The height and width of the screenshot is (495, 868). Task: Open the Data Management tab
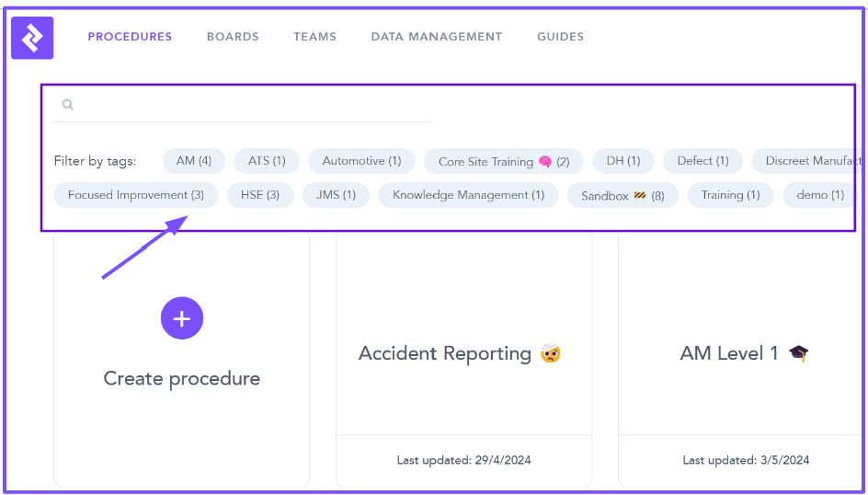pos(436,37)
